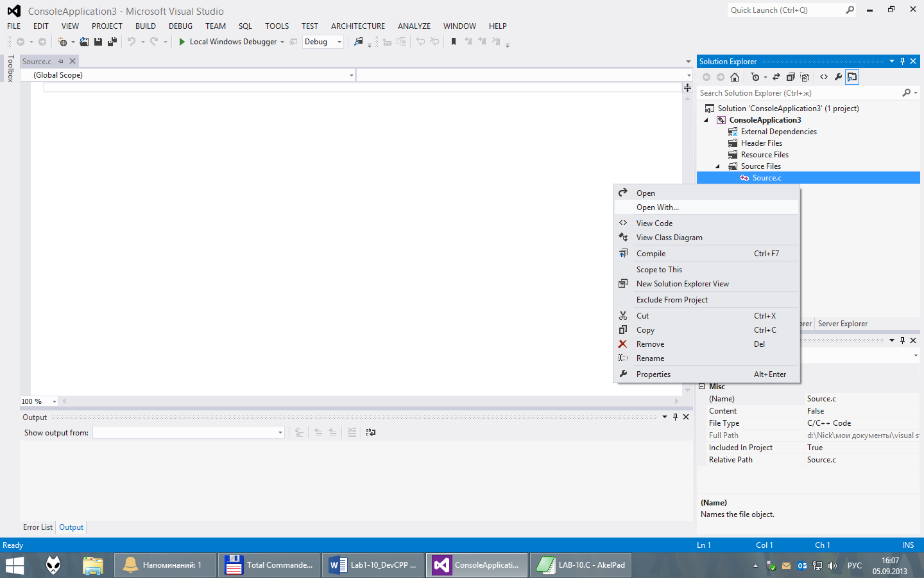Open Lab1-10_DevCPP Word document in taskbar
This screenshot has height=578, width=924.
pyautogui.click(x=373, y=565)
